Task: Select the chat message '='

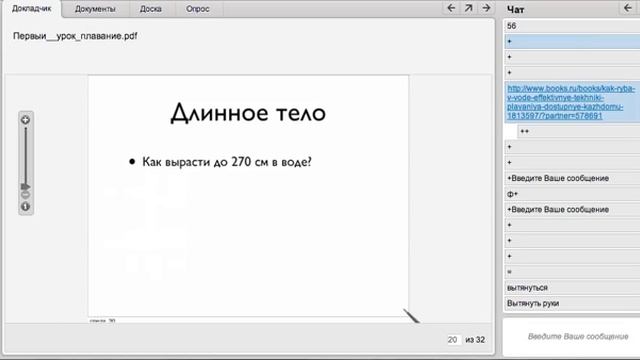Action: point(572,272)
